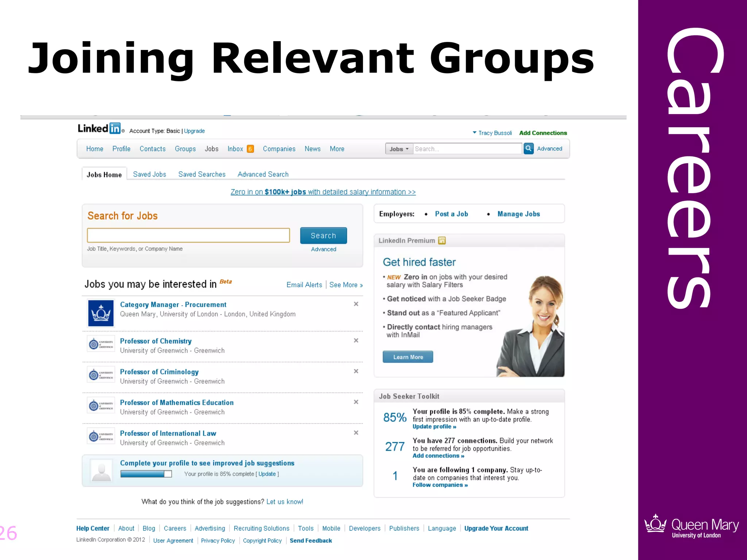This screenshot has width=747, height=560.
Task: Click the blank profile avatar placeholder
Action: (x=101, y=471)
